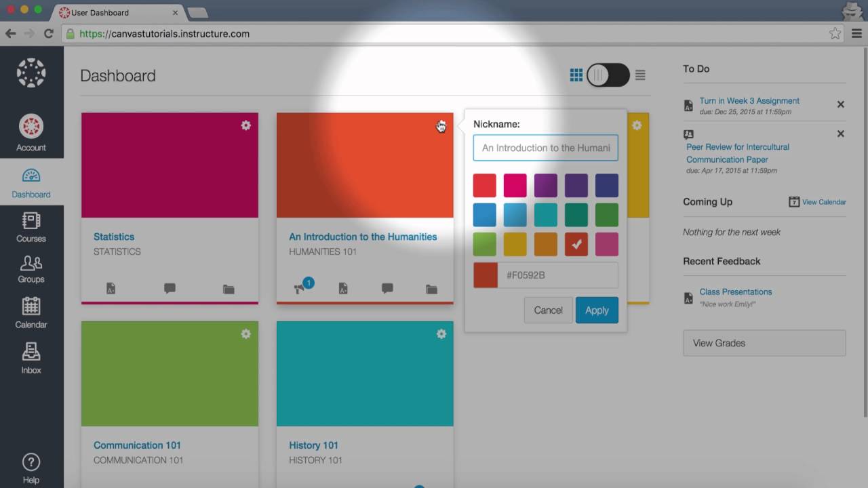Switch to card view layout
This screenshot has height=488, width=868.
576,75
